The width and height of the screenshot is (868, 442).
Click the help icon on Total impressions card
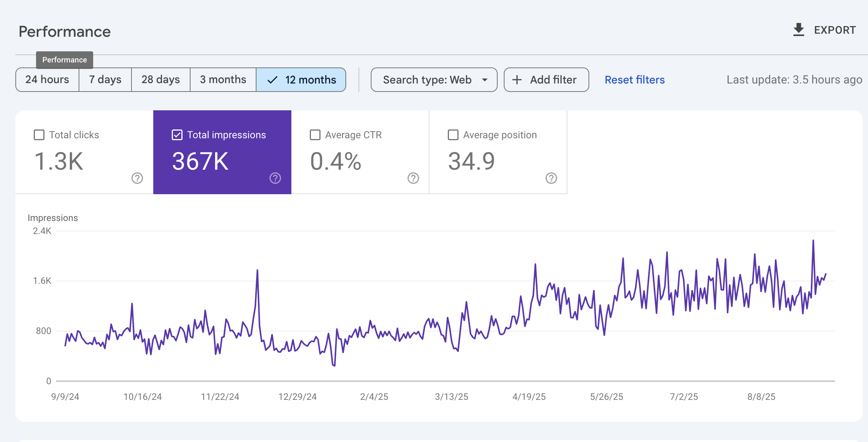tap(275, 178)
